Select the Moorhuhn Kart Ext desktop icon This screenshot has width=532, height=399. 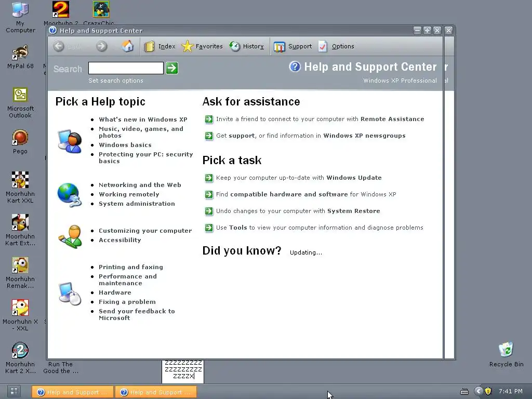pyautogui.click(x=20, y=230)
